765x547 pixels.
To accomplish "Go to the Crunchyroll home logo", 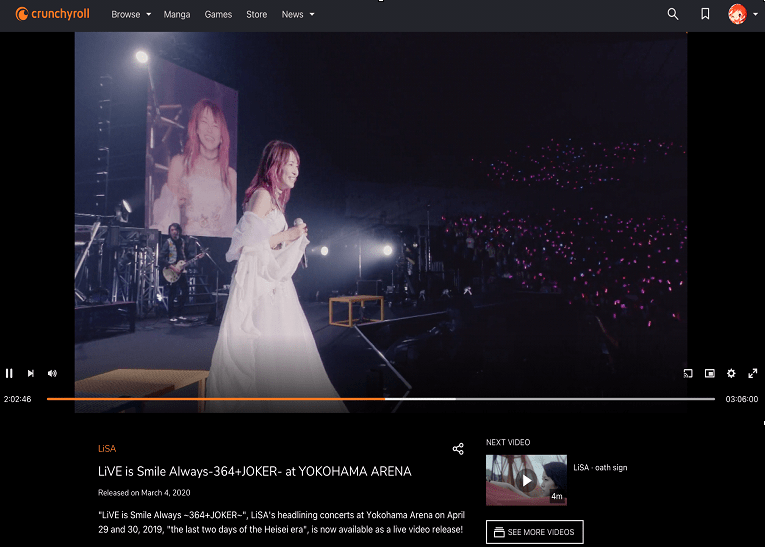I will [x=52, y=14].
